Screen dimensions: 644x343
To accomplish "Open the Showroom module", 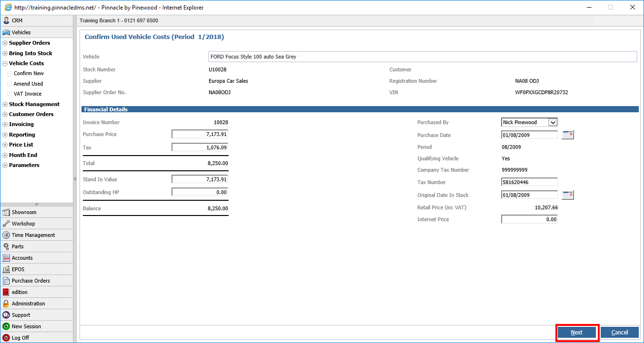I will coord(37,212).
